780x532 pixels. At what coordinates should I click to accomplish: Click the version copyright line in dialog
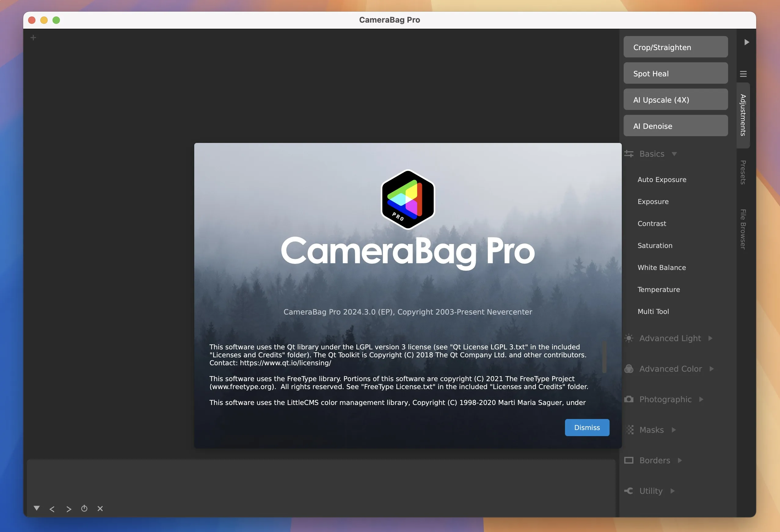tap(408, 312)
